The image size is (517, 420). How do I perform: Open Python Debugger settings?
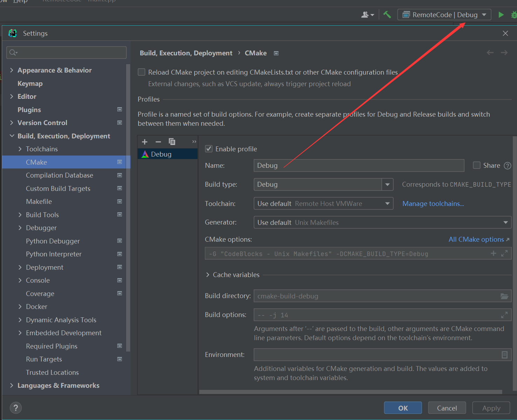(x=53, y=241)
